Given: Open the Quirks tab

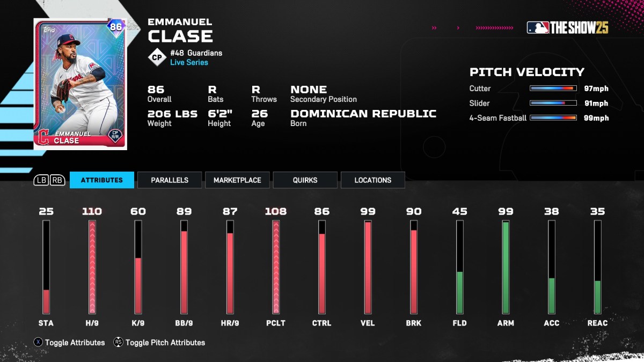Looking at the screenshot, I should [x=305, y=180].
